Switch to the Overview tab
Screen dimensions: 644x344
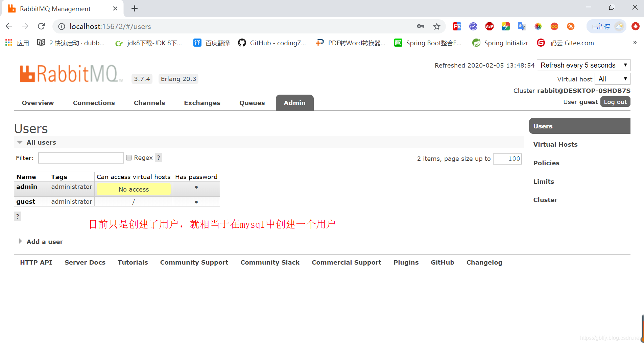tap(38, 103)
